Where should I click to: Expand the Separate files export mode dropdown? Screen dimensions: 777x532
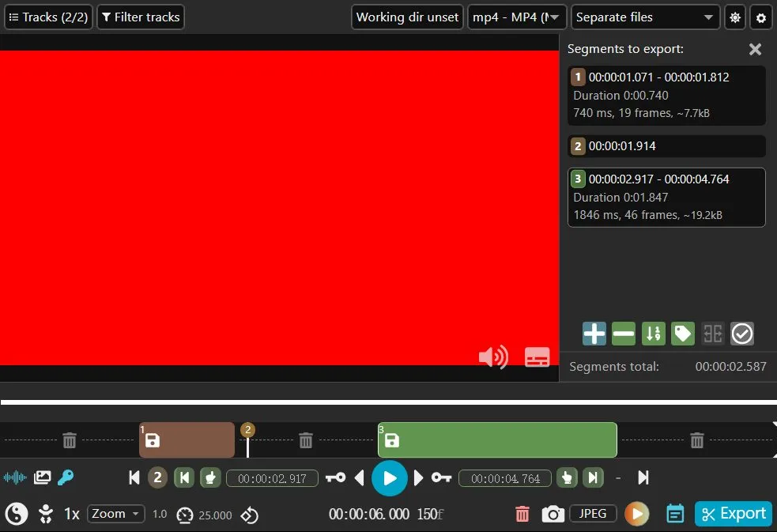click(645, 17)
